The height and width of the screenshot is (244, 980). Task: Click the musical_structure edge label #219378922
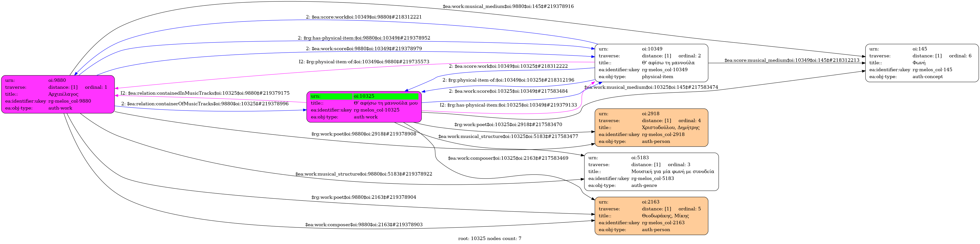tap(363, 174)
